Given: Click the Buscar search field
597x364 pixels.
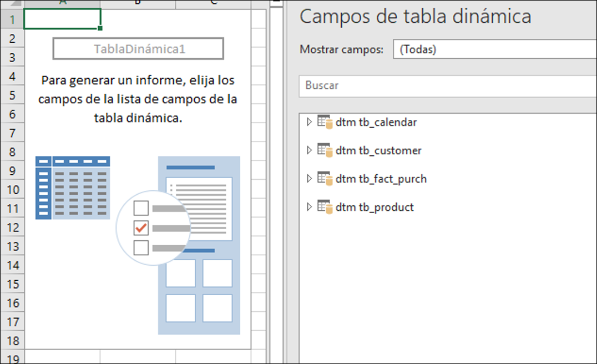Looking at the screenshot, I should [x=448, y=85].
